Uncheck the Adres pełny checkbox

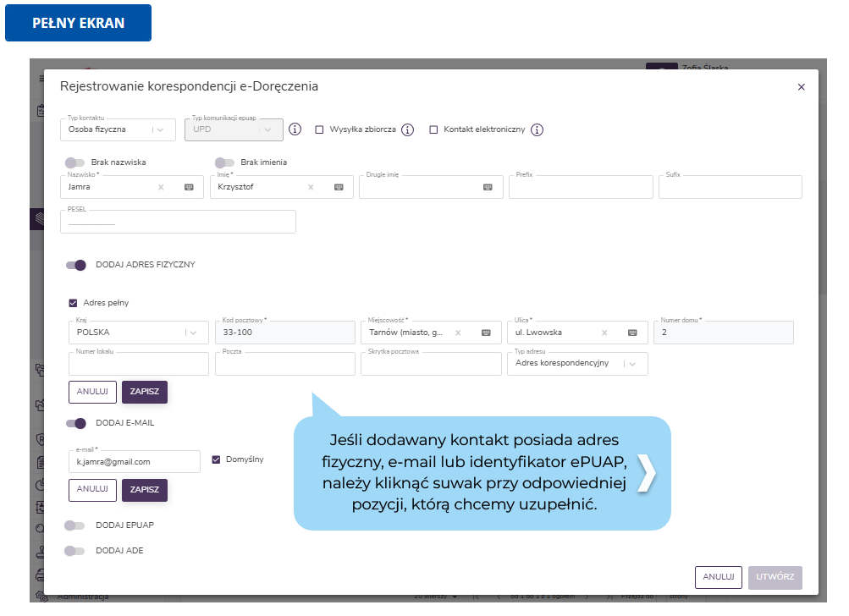pyautogui.click(x=73, y=302)
